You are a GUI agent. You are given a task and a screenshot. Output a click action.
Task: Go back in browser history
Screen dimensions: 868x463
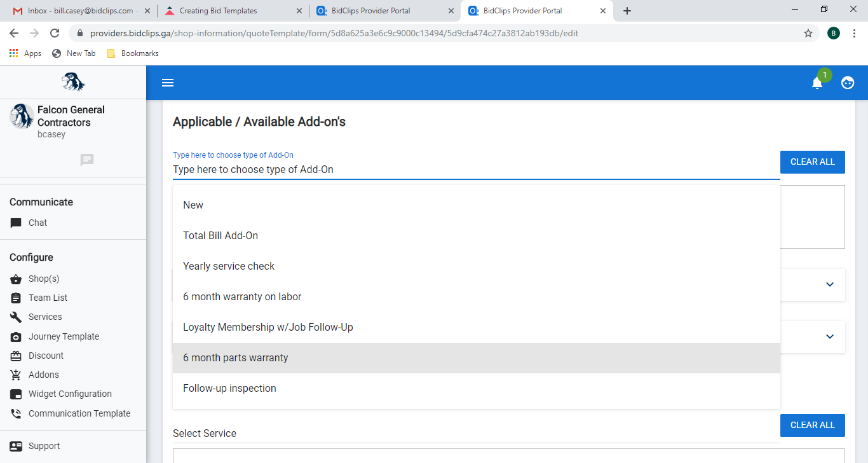pos(14,33)
